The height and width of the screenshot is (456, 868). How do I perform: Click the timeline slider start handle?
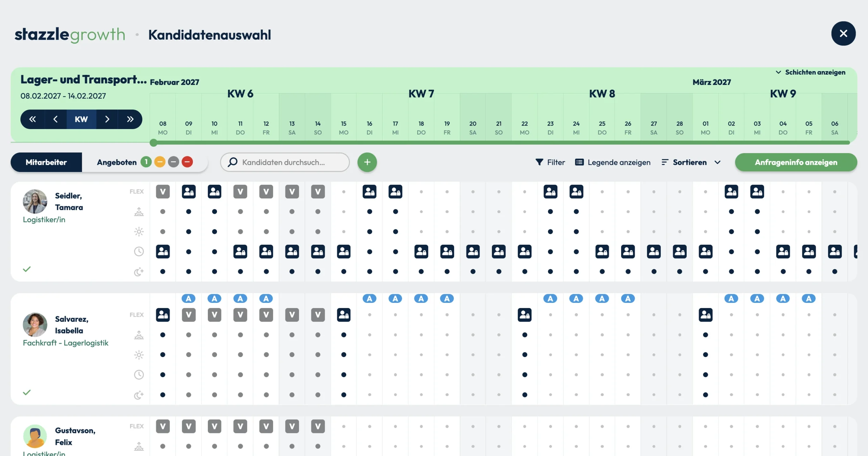154,143
